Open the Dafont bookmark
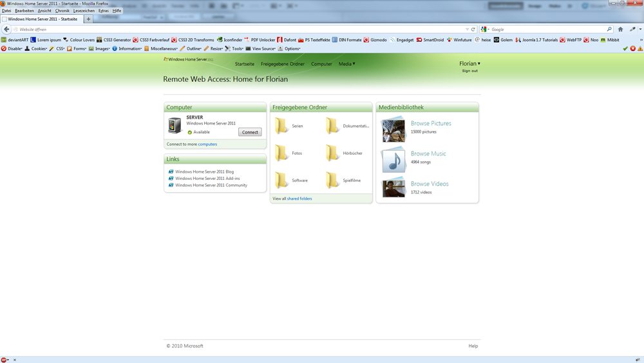The image size is (644, 363). pos(287,40)
